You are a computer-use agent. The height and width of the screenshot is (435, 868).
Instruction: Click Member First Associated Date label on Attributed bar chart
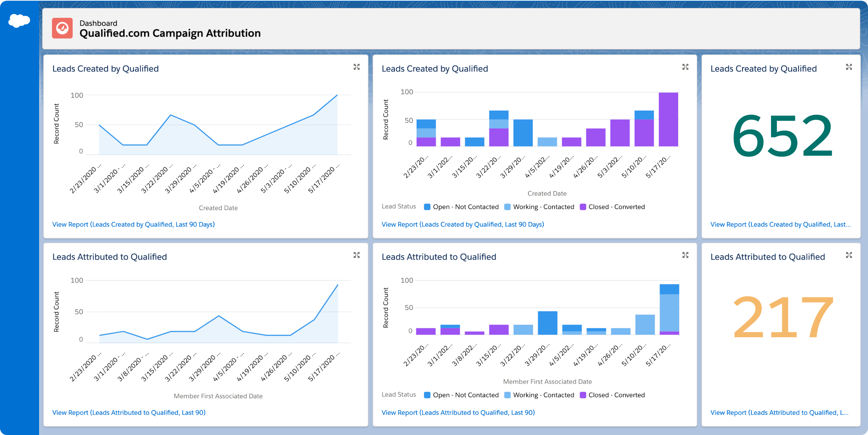(547, 382)
